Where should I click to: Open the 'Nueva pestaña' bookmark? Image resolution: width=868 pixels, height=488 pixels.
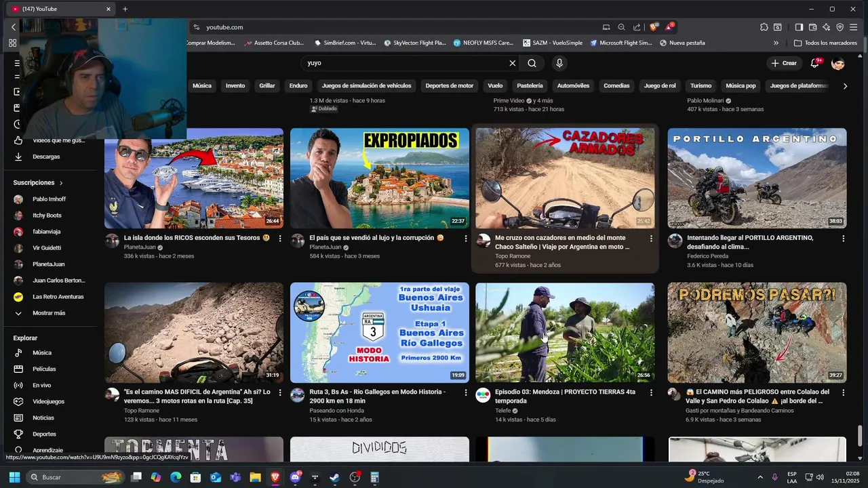tap(682, 43)
